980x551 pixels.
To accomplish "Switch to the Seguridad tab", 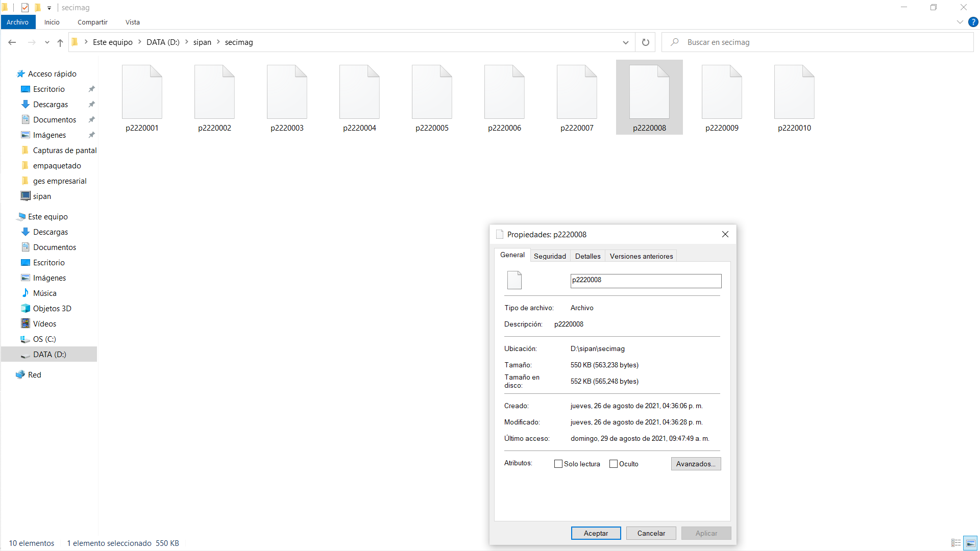I will (550, 256).
